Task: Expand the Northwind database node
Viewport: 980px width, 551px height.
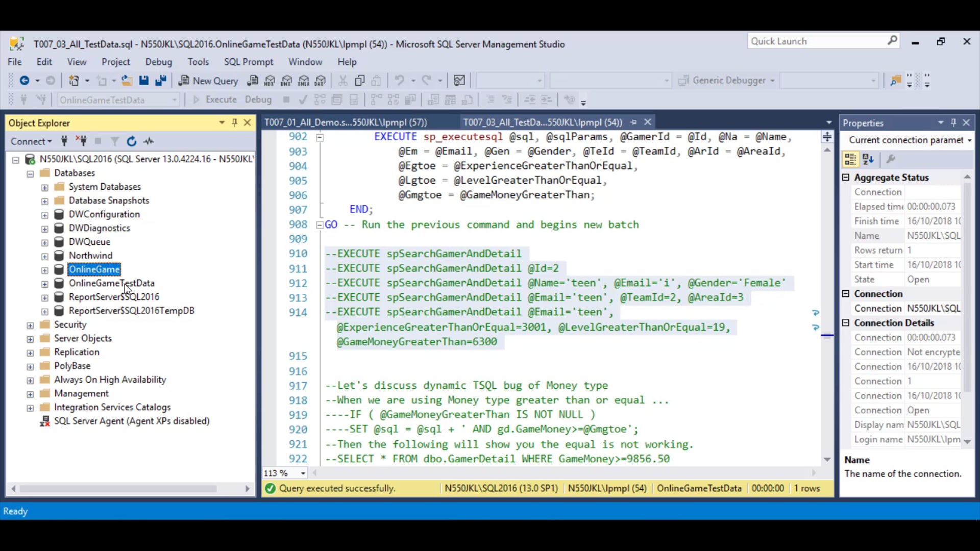Action: (45, 256)
